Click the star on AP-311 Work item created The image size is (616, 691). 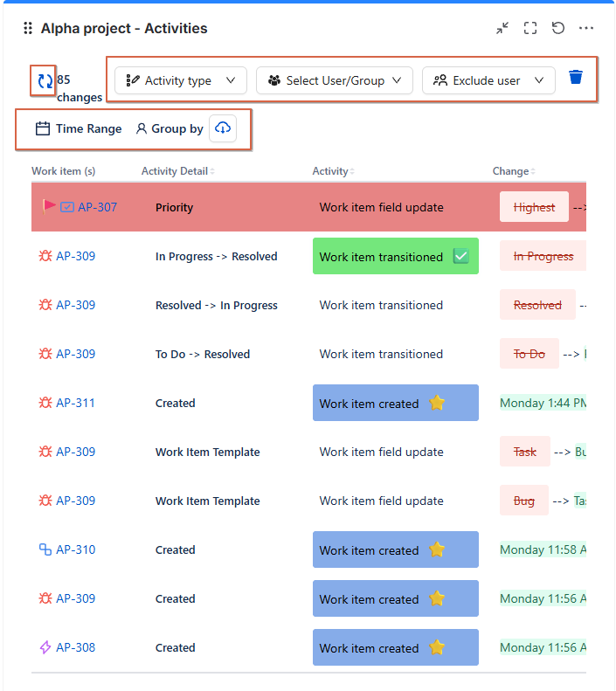tap(437, 403)
